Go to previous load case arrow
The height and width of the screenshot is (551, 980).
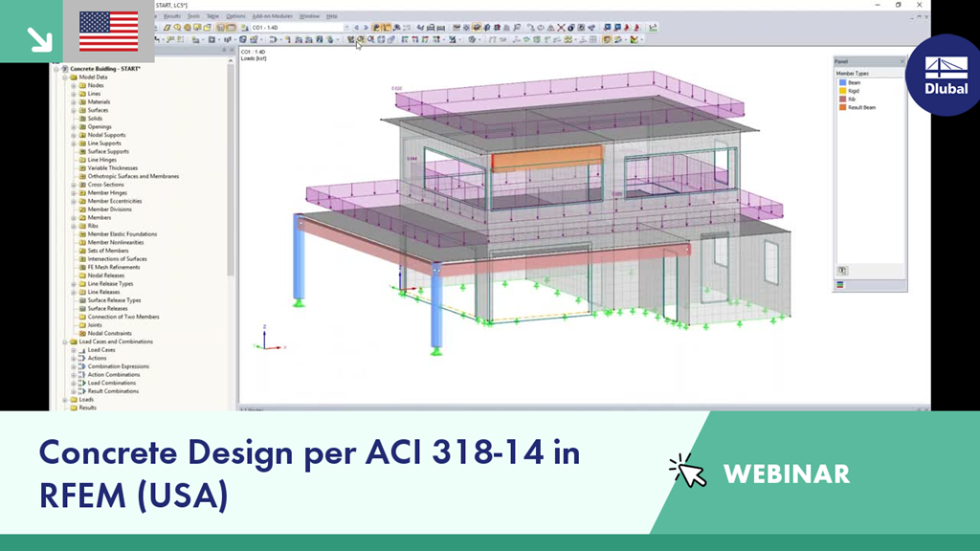357,28
